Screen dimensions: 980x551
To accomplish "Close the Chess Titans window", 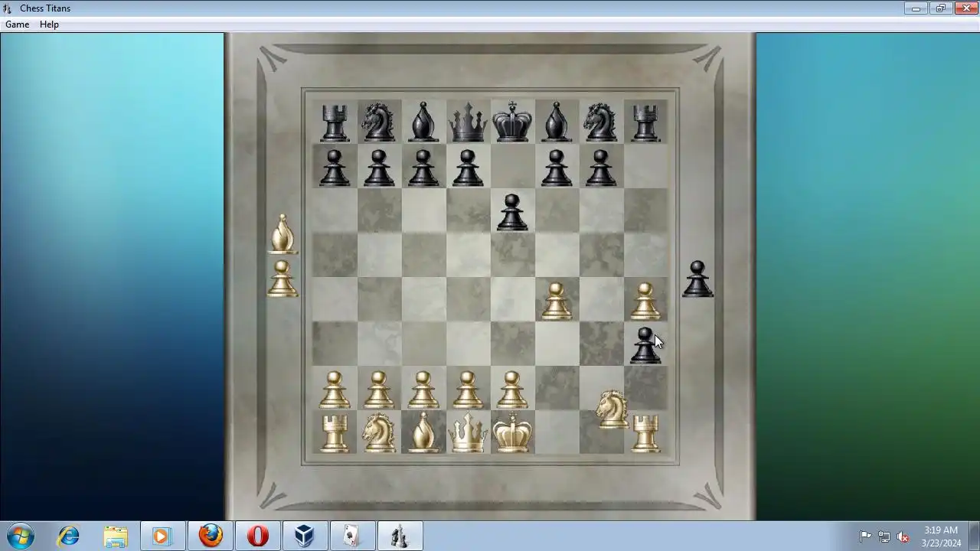I will coord(966,8).
